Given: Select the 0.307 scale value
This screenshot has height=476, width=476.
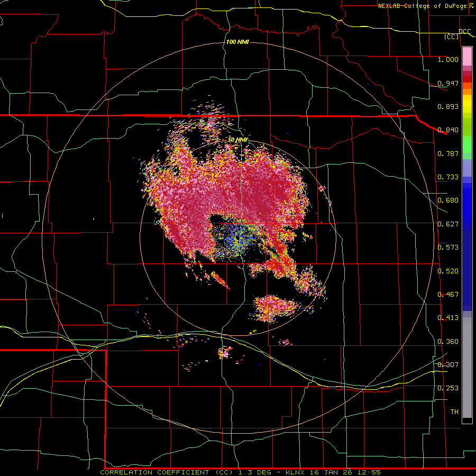Looking at the screenshot, I should [448, 364].
